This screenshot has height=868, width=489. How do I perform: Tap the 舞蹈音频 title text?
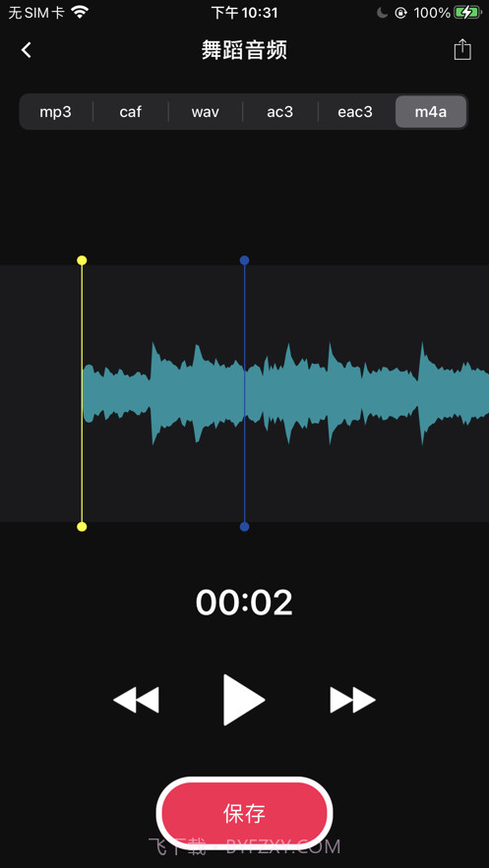(244, 51)
